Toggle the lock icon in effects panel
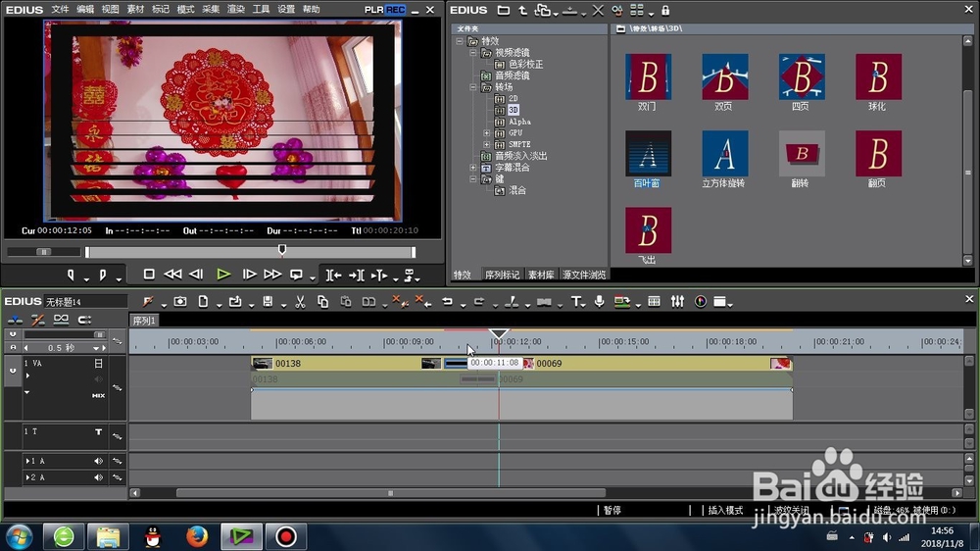 point(665,10)
